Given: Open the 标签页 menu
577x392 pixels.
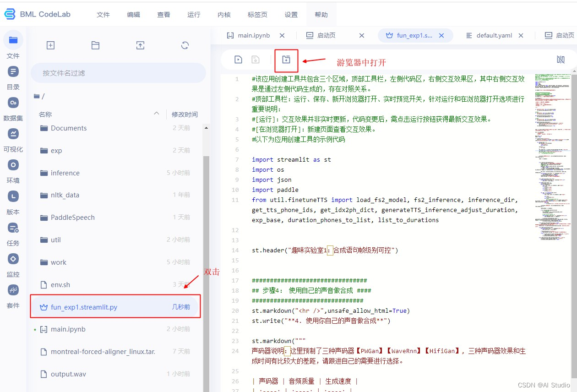Looking at the screenshot, I should tap(257, 15).
